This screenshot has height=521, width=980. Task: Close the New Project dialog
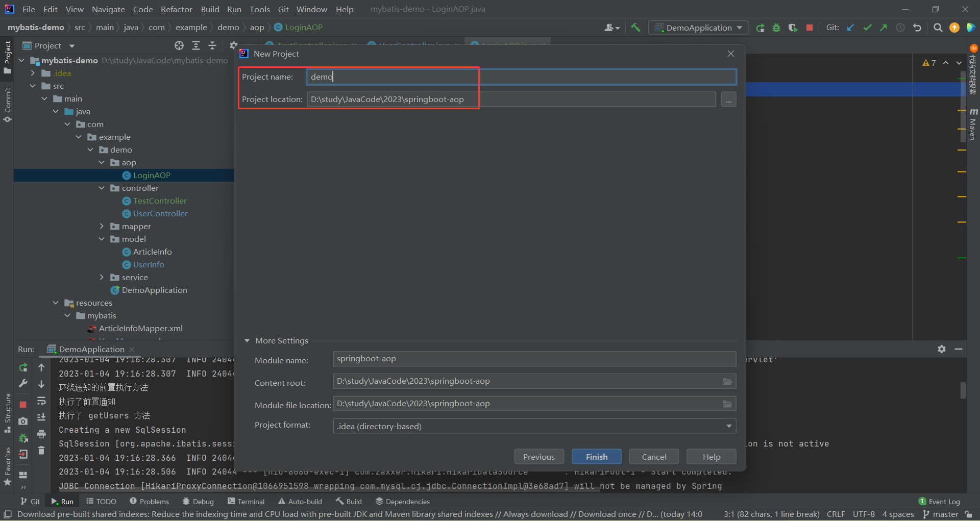(731, 54)
